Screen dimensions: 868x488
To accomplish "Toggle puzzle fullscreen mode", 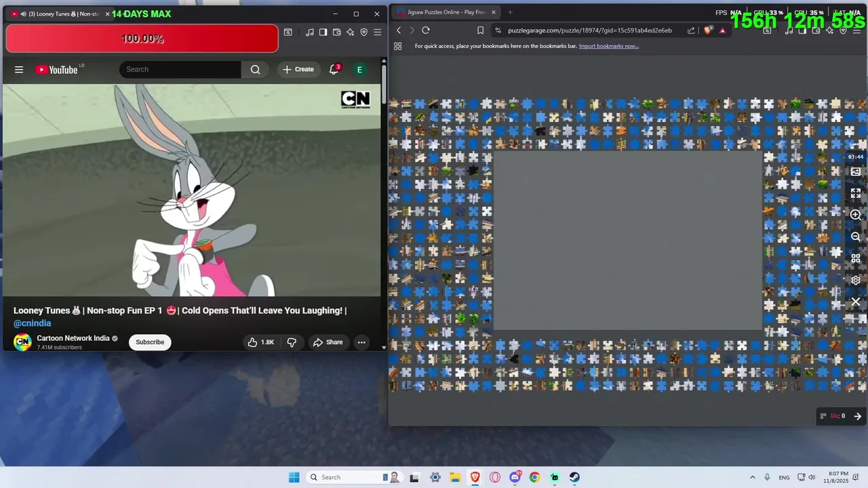I will [x=856, y=193].
